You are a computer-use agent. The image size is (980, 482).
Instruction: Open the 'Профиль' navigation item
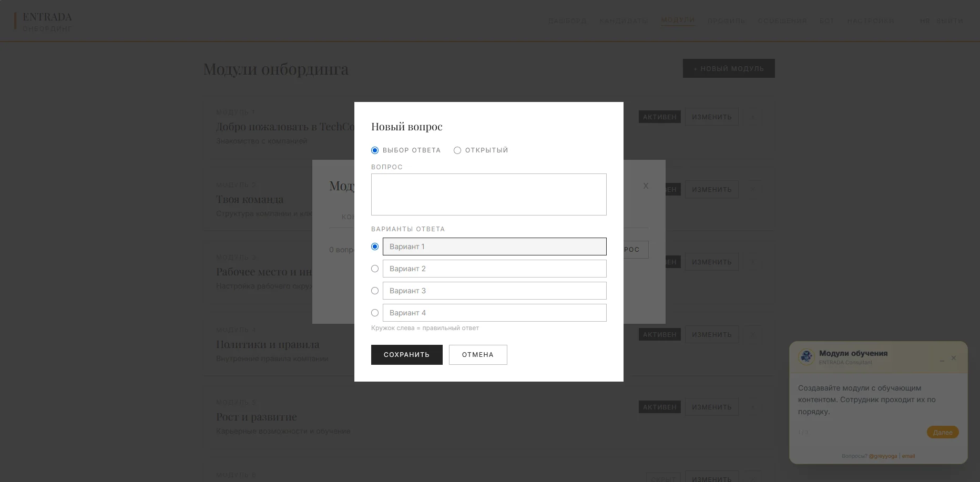pyautogui.click(x=727, y=21)
